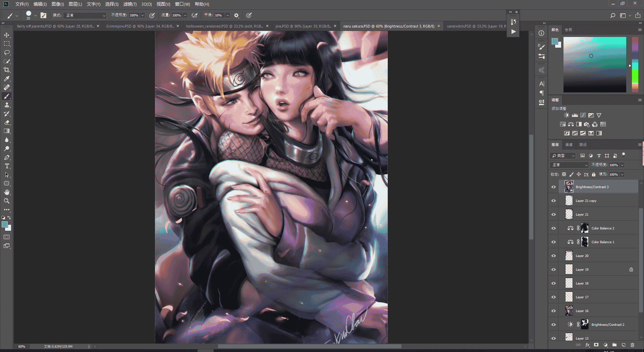Hide the Layer 16 layer
The image size is (644, 352).
tap(553, 311)
